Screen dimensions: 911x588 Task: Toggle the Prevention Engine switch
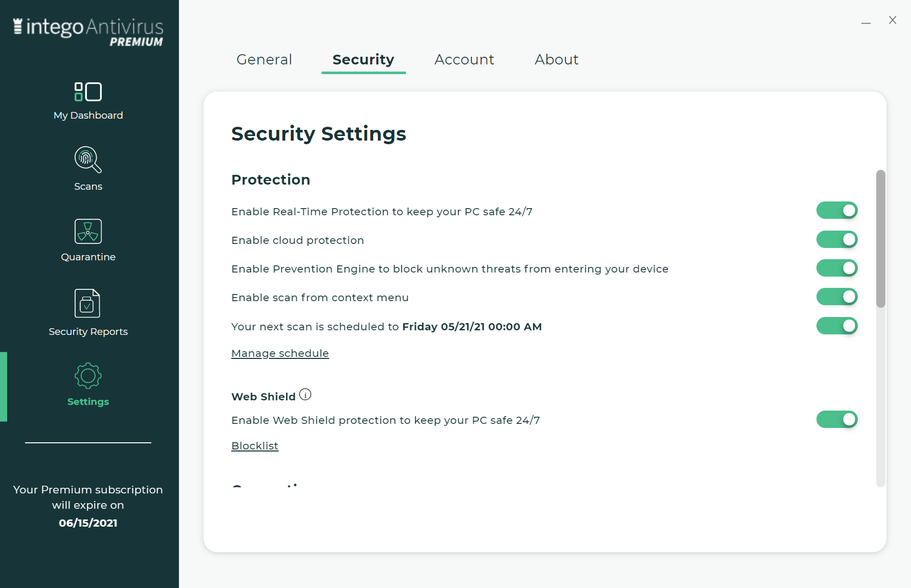tap(837, 268)
